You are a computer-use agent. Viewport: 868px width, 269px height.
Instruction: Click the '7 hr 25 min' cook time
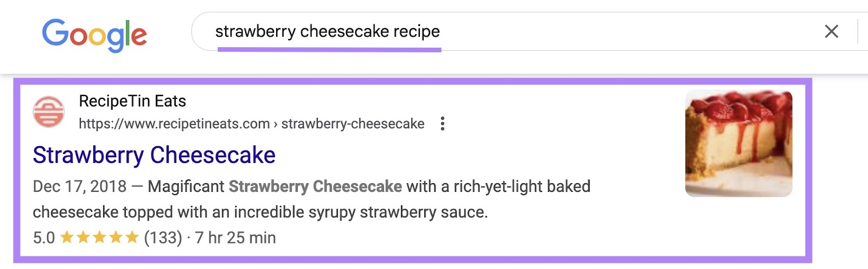[x=235, y=238]
